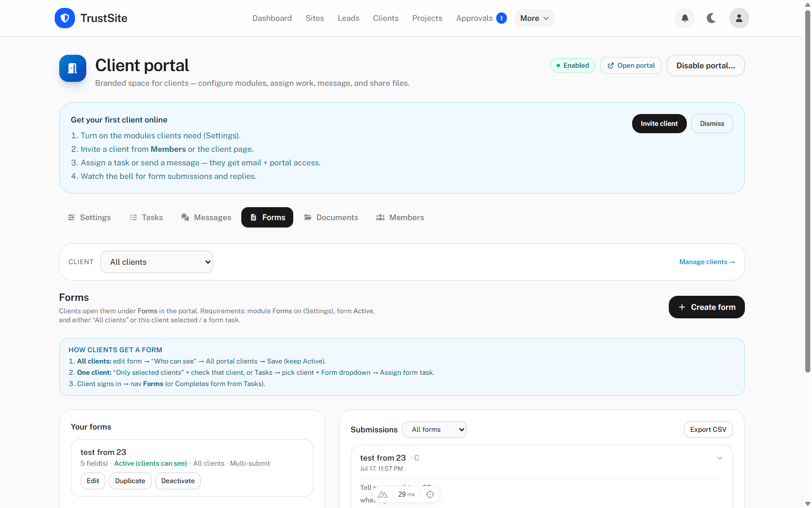This screenshot has height=508, width=812.
Task: Switch to the Settings tab
Action: click(89, 217)
